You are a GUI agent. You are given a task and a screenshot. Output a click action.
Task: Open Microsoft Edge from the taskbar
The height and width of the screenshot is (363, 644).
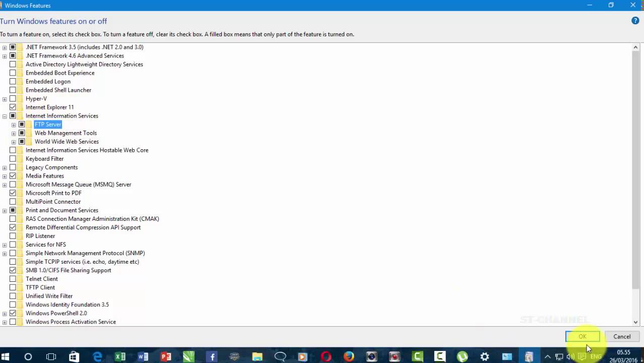click(97, 356)
